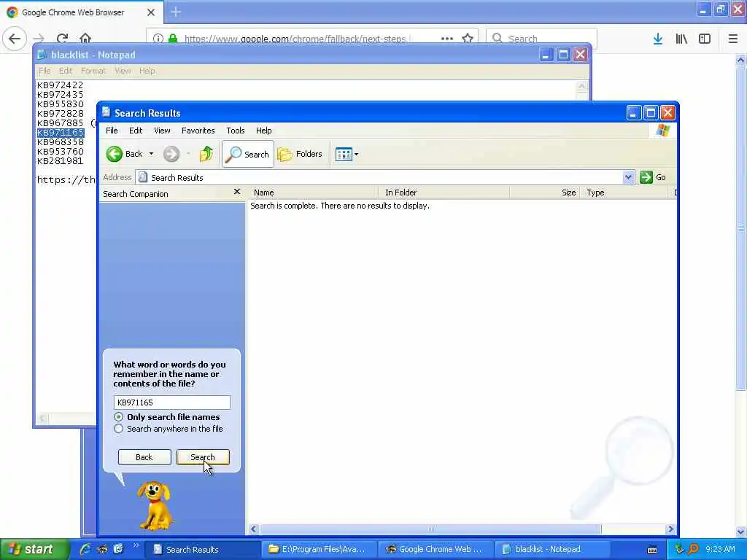Close the Search Companion pane

coord(237,192)
